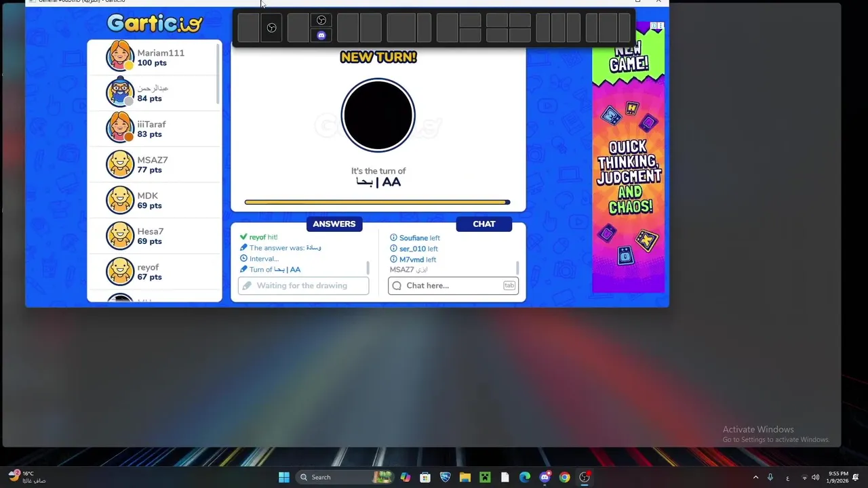Open the blank document taskbar icon
Viewport: 868px width, 488px height.
click(x=505, y=477)
